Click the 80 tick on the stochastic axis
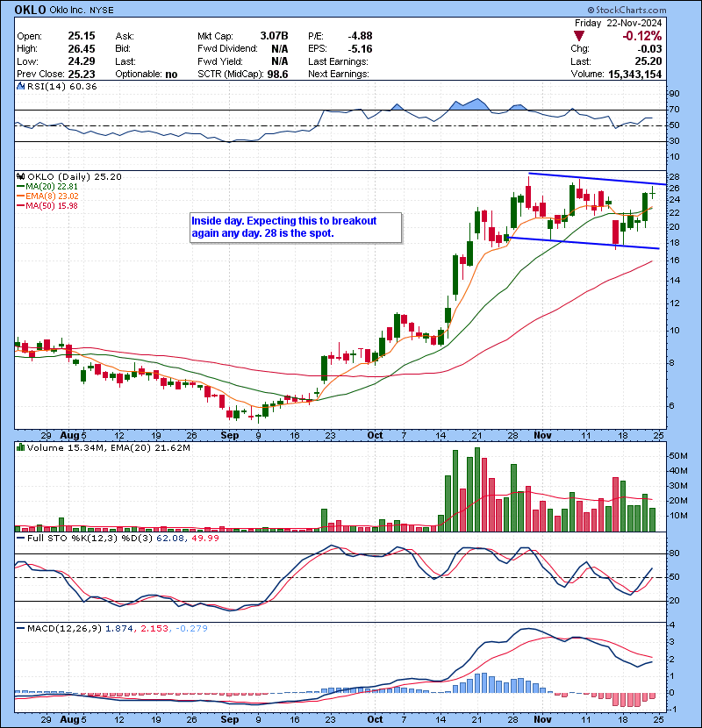The width and height of the screenshot is (702, 728). (x=674, y=553)
